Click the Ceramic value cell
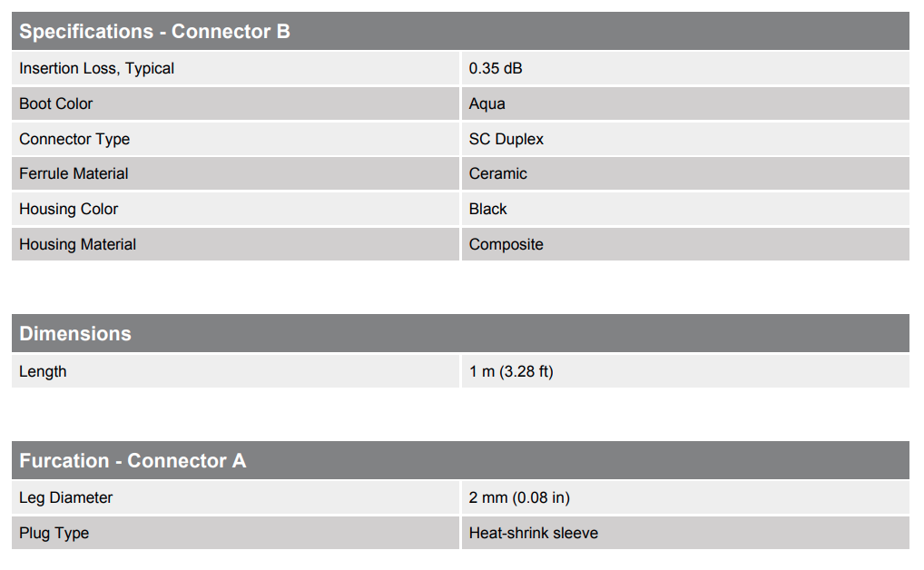 (x=685, y=174)
